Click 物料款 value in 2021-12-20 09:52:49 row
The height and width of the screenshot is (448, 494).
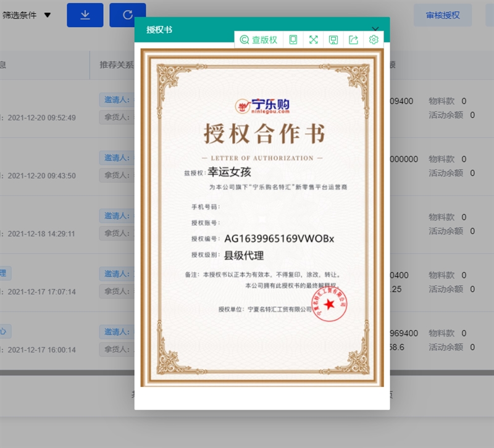click(464, 101)
